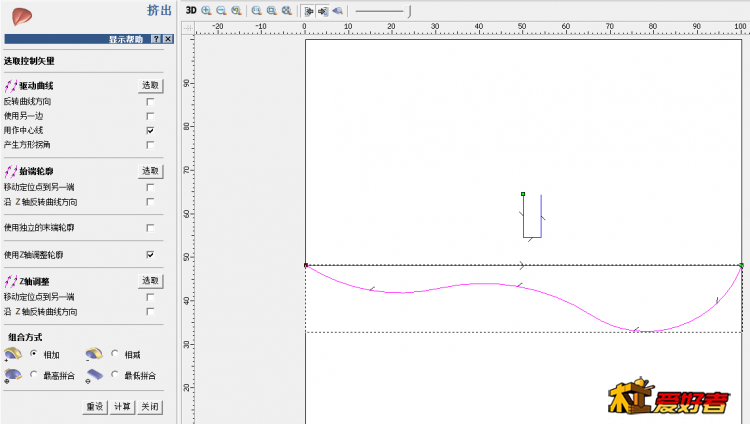The height and width of the screenshot is (424, 750).
Task: Enable 产生方形拐角 checkbox
Action: click(x=150, y=145)
